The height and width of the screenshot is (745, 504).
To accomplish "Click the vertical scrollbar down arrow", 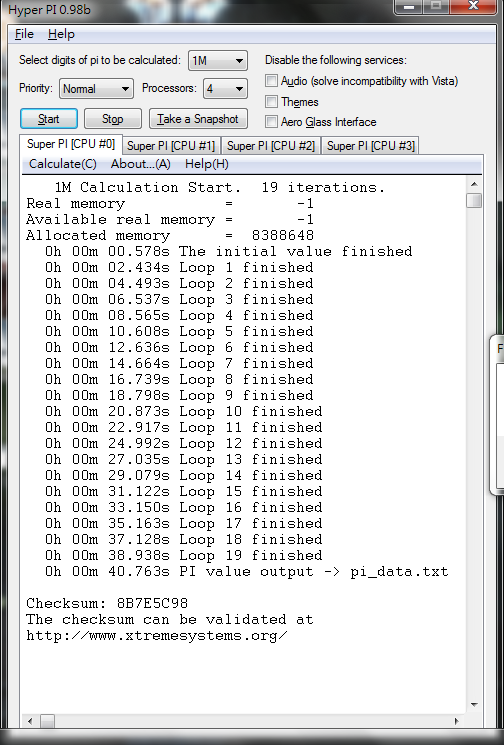I will coord(474,705).
